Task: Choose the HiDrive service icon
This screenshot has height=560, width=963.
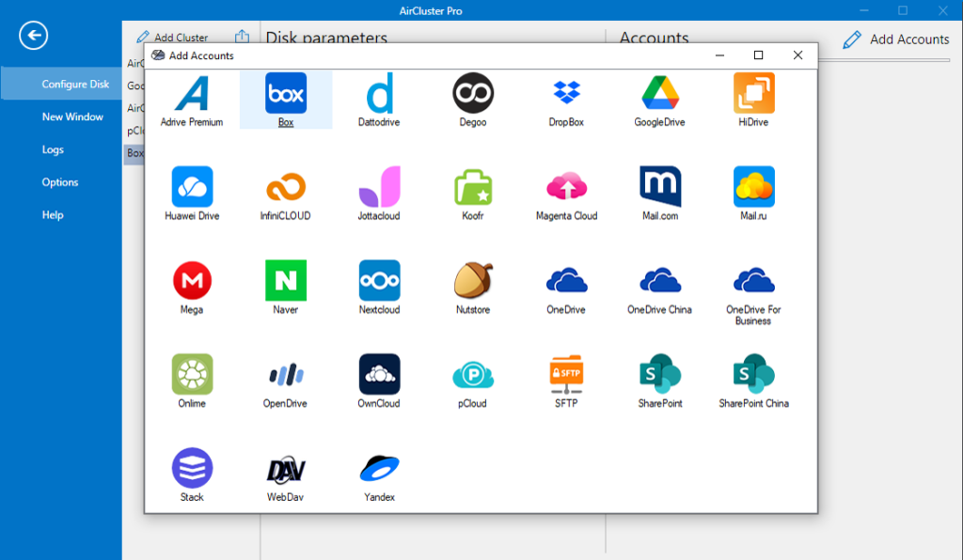Action: (x=753, y=93)
